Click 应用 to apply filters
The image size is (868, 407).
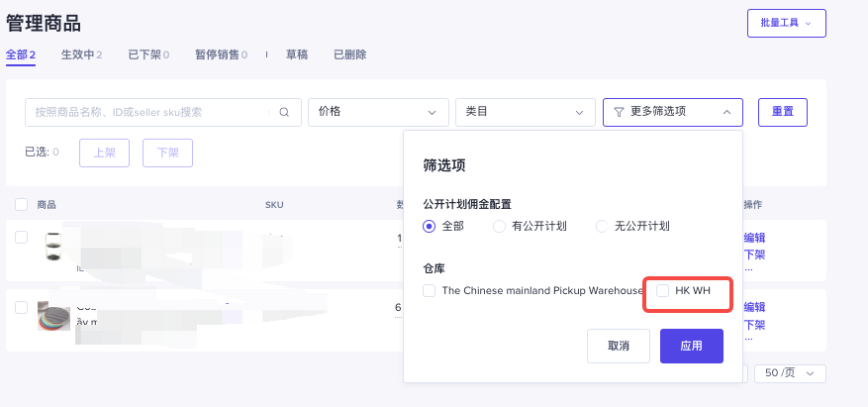(x=692, y=346)
